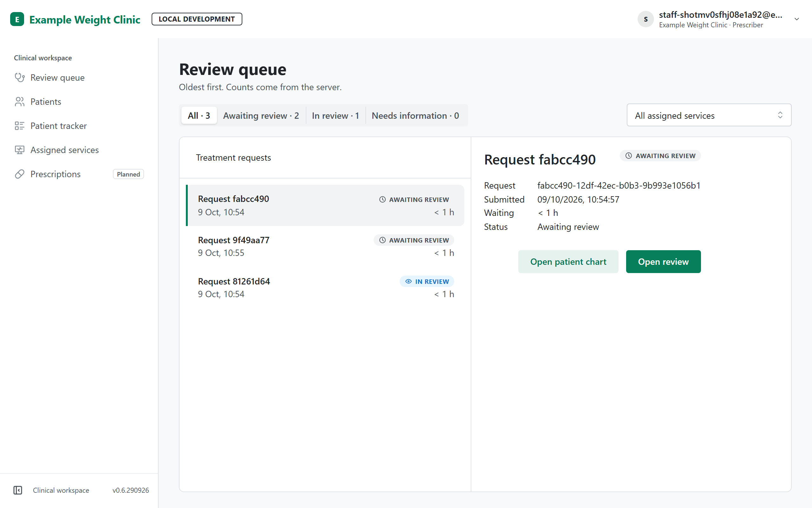Screen dimensions: 812x508
Task: Click the Awaiting review status value in the detail panel
Action: click(568, 227)
